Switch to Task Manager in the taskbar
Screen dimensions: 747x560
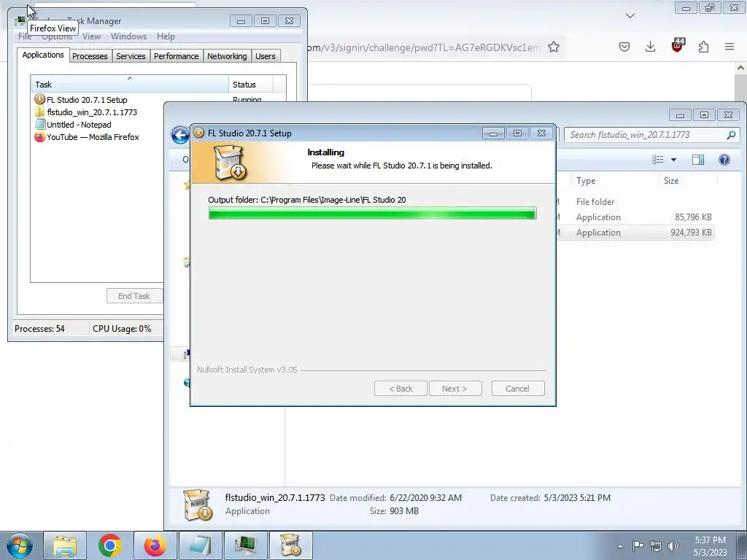point(246,545)
